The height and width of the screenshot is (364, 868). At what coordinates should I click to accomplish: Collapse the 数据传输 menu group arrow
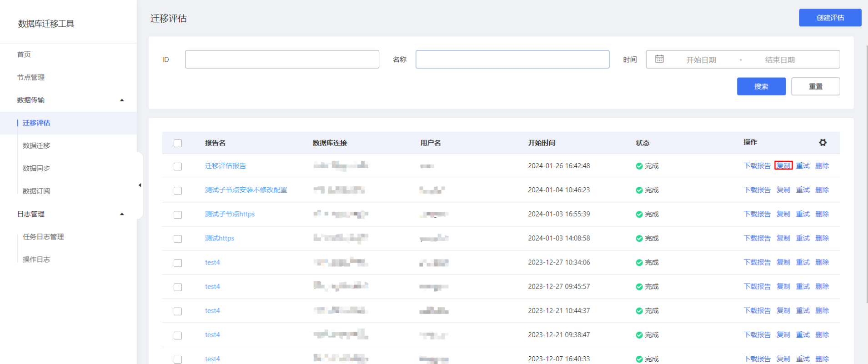click(122, 100)
